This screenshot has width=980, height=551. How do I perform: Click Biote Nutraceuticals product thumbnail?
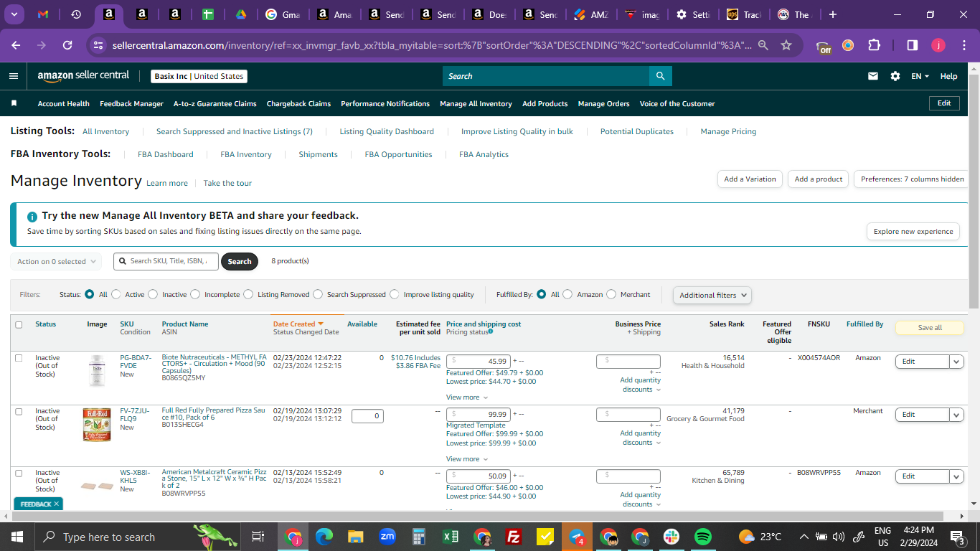97,371
